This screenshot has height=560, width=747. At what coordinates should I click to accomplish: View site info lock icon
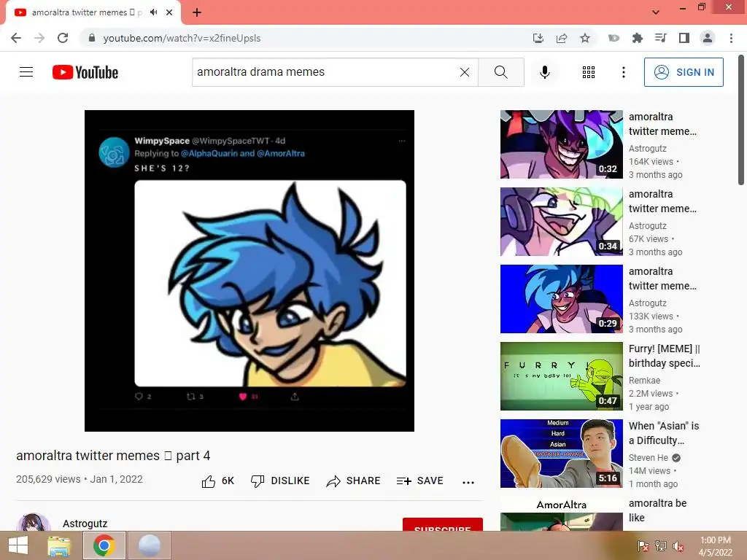click(x=92, y=38)
